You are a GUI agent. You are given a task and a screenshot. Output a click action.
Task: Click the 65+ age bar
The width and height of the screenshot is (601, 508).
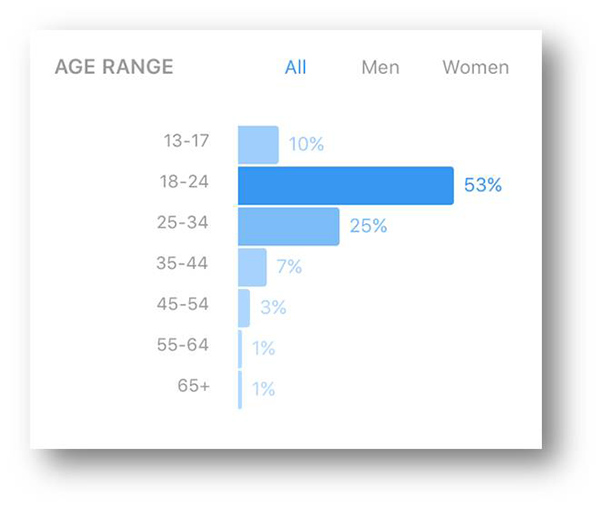240,390
